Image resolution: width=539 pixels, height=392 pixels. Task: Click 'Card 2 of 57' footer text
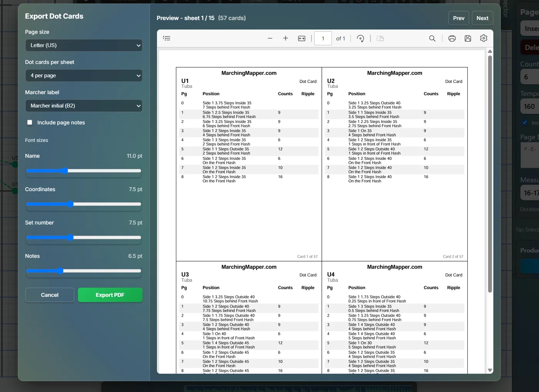click(453, 256)
